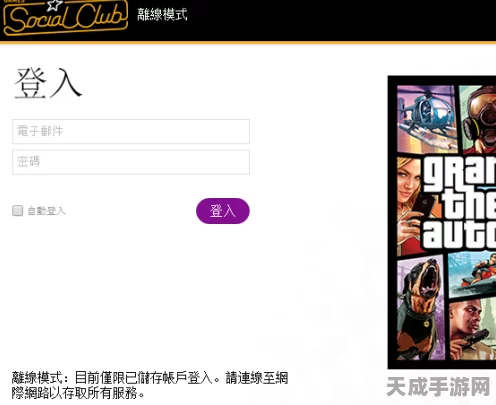This screenshot has height=405, width=496.
Task: Click the 登入 page heading
Action: click(x=48, y=83)
